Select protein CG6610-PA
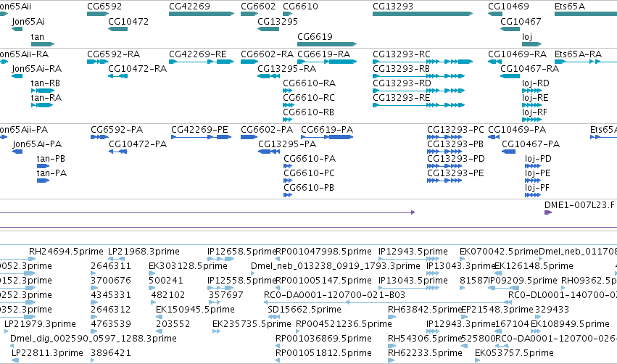Viewport: 617px width, 364px height. coord(310,159)
